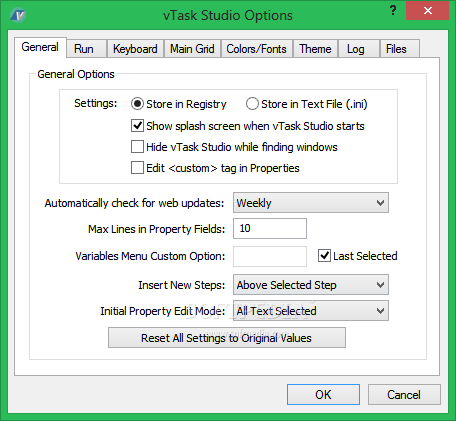Click the help question mark button
Image resolution: width=456 pixels, height=421 pixels.
pyautogui.click(x=393, y=10)
